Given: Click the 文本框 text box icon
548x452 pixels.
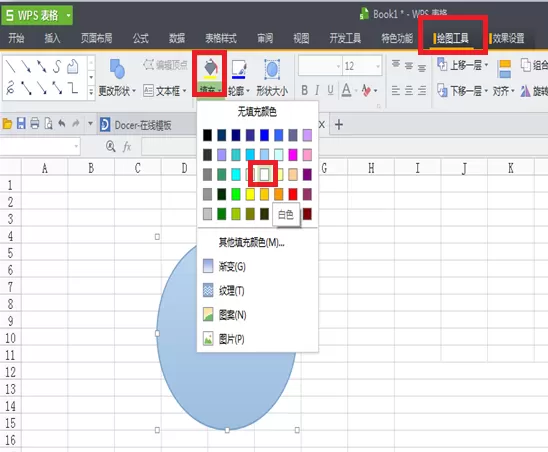Looking at the screenshot, I should click(x=148, y=91).
